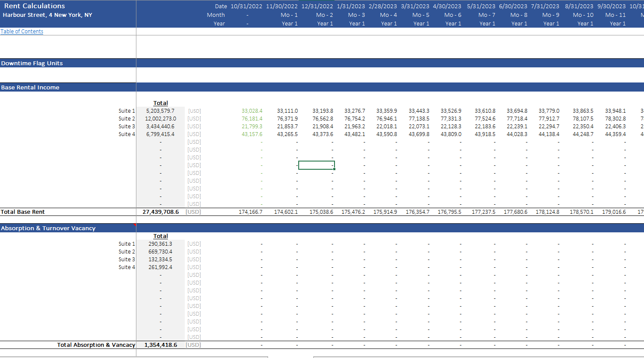This screenshot has width=644, height=358.
Task: Click the Harbour Street, 4 New York, NY address cell
Action: click(x=47, y=15)
